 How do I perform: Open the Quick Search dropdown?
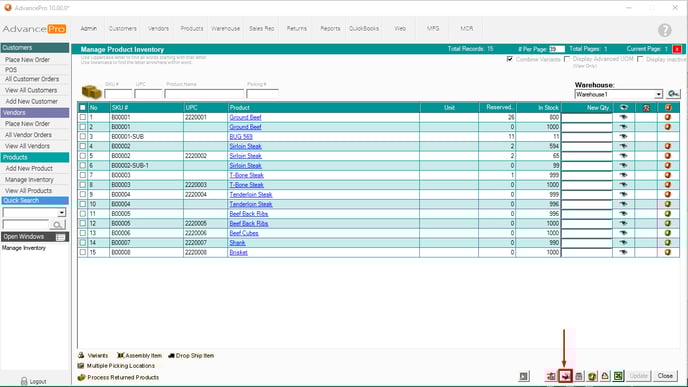[x=61, y=213]
